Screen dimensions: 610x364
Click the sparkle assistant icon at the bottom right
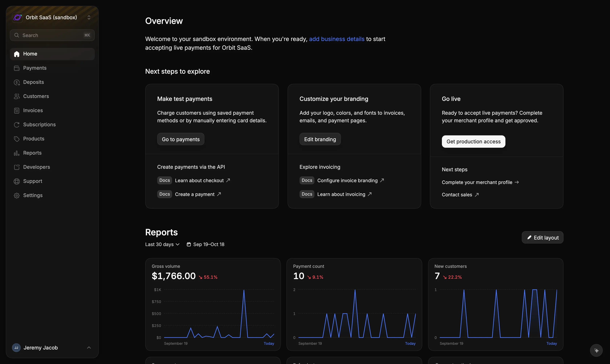pos(596,351)
